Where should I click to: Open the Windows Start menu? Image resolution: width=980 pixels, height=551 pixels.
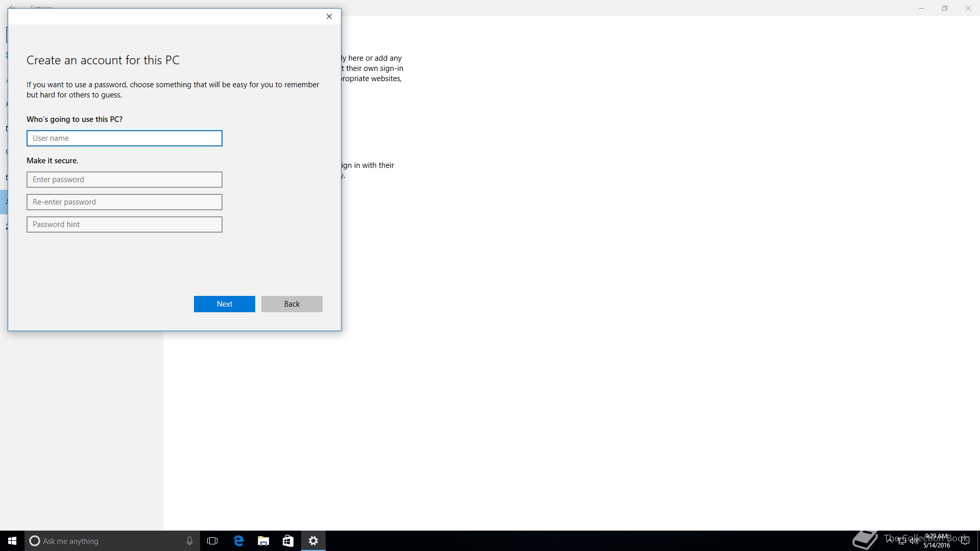pyautogui.click(x=12, y=541)
